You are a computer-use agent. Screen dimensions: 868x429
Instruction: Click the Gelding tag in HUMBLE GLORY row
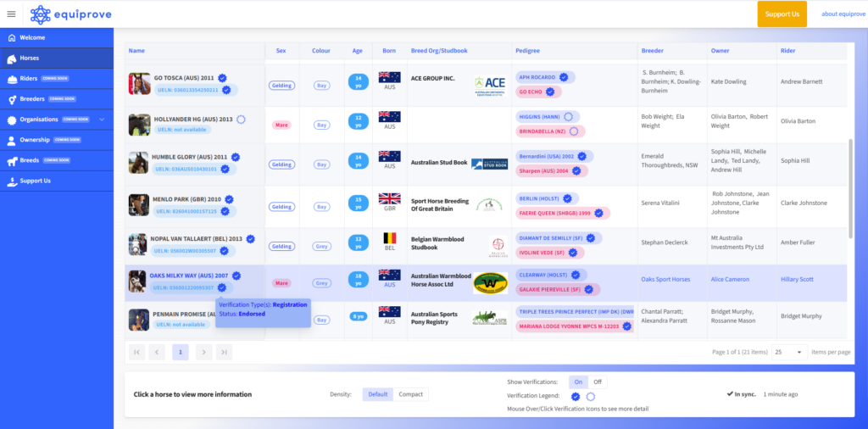pyautogui.click(x=281, y=164)
